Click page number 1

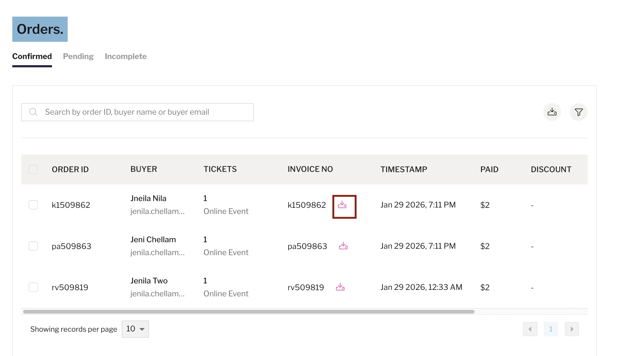(x=551, y=329)
